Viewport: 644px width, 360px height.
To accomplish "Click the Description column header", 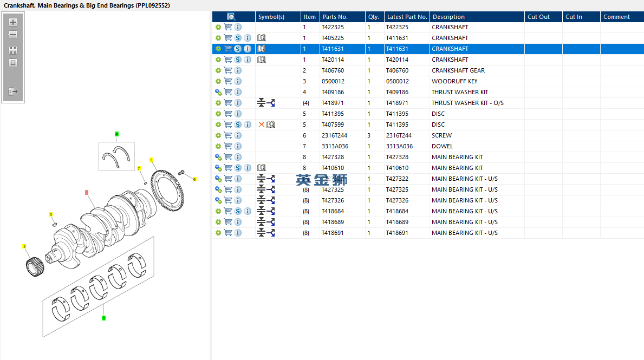I will (448, 17).
